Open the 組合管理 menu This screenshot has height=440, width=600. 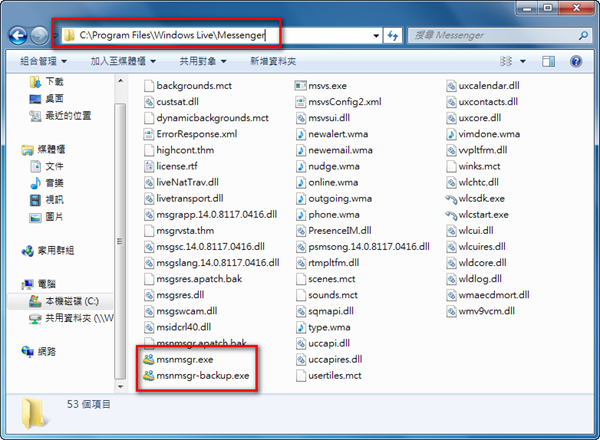pos(43,61)
